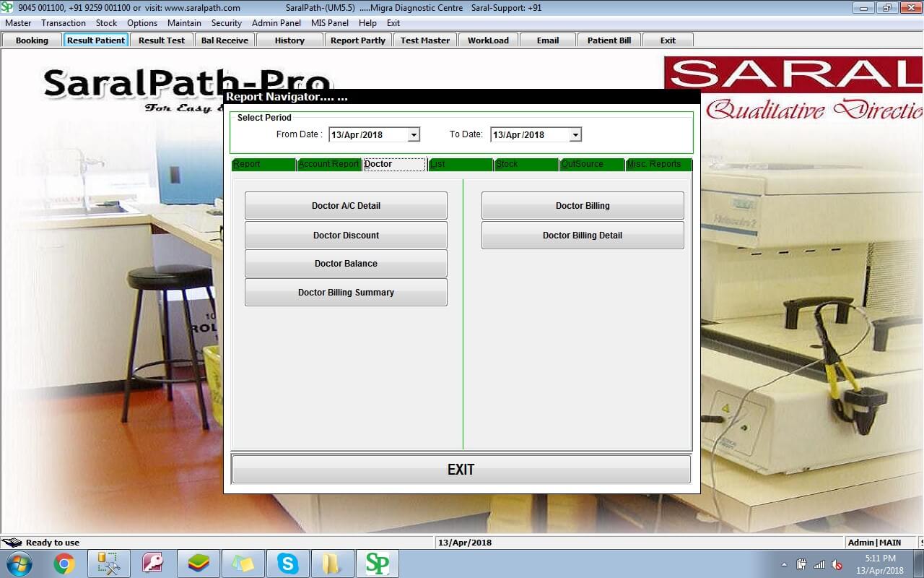
Task: Open the yellow folder icon in the taskbar
Action: [332, 564]
